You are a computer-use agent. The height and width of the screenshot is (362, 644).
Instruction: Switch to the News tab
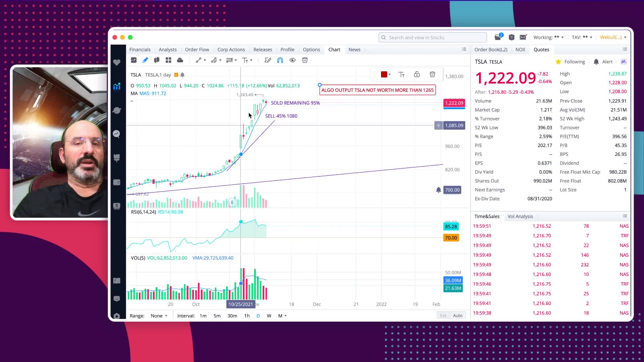354,50
